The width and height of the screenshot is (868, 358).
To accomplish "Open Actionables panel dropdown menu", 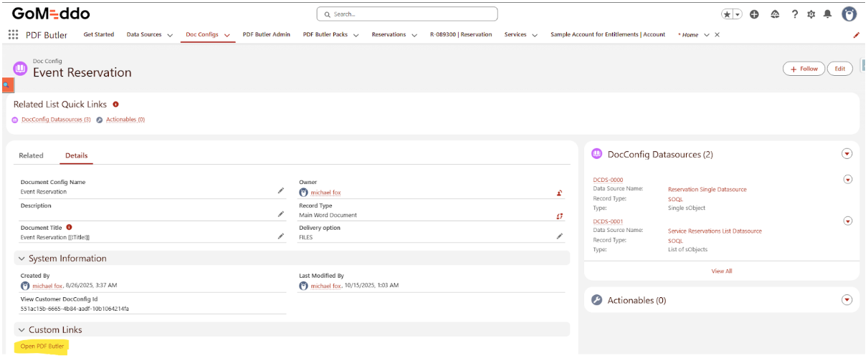I will [x=847, y=300].
